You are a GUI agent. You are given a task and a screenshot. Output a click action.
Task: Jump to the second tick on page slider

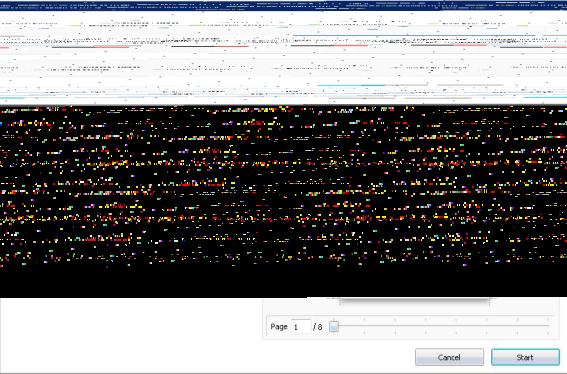(364, 326)
